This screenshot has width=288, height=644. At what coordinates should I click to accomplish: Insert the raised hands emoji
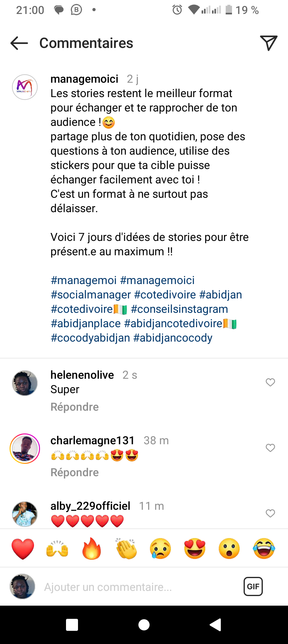(x=57, y=549)
